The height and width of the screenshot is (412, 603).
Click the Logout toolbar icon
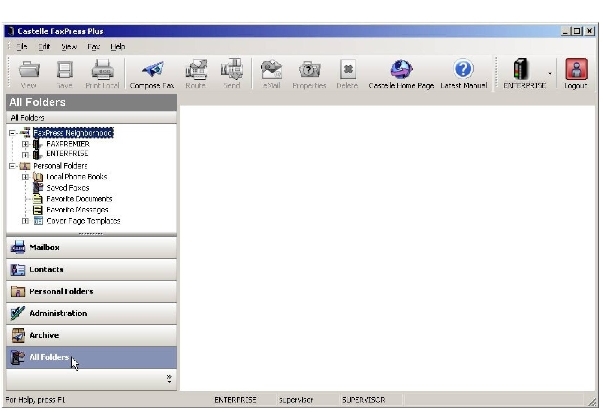coord(576,69)
